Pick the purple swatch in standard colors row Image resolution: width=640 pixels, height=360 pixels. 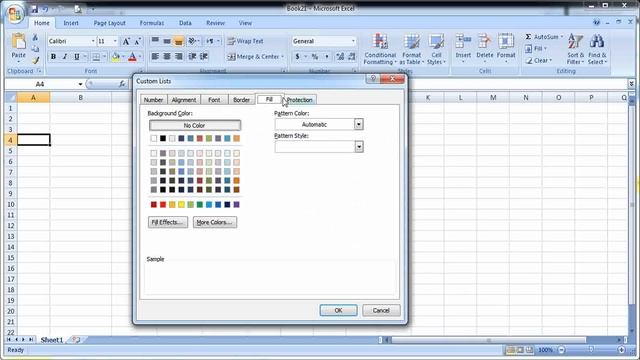pyautogui.click(x=236, y=204)
